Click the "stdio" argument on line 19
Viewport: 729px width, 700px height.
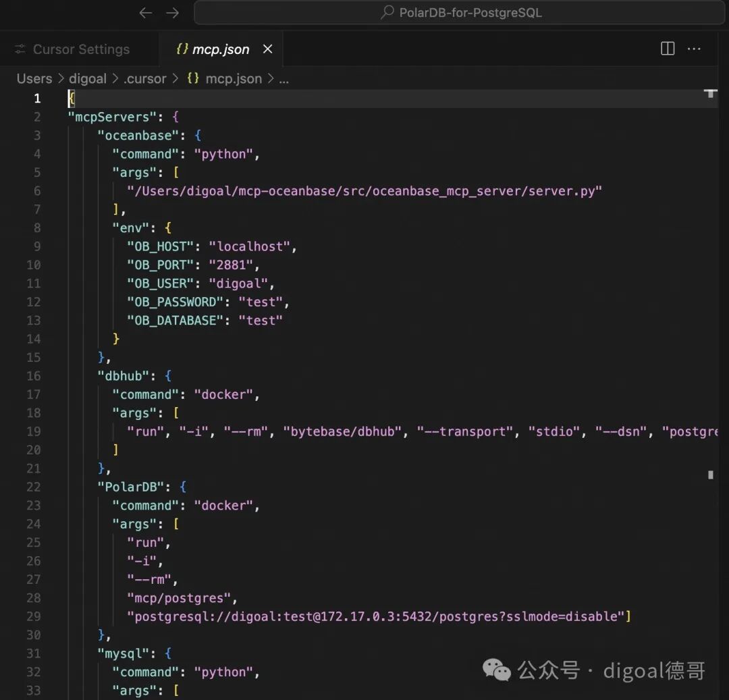(x=555, y=431)
